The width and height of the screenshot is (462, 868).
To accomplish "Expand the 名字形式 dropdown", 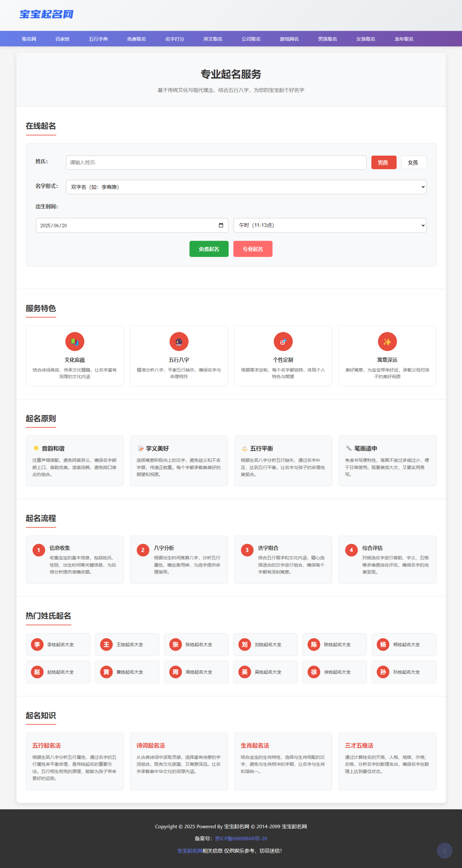I will (x=246, y=187).
